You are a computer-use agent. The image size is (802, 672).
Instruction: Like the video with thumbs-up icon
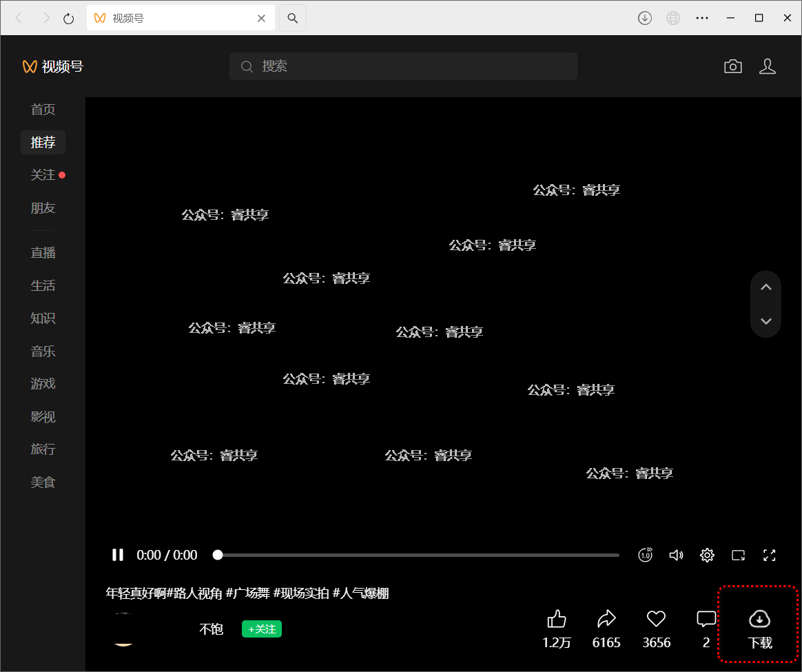pos(557,619)
